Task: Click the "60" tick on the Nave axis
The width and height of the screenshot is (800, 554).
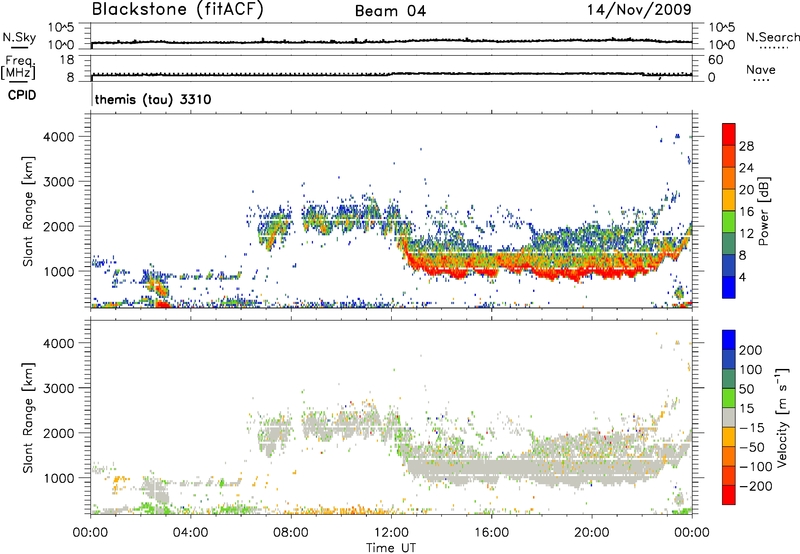Action: [715, 60]
